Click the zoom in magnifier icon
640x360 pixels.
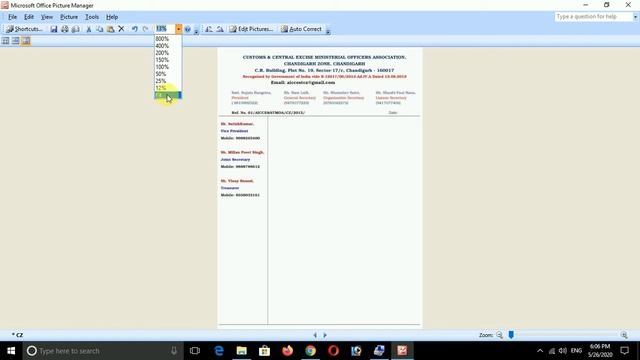click(624, 335)
